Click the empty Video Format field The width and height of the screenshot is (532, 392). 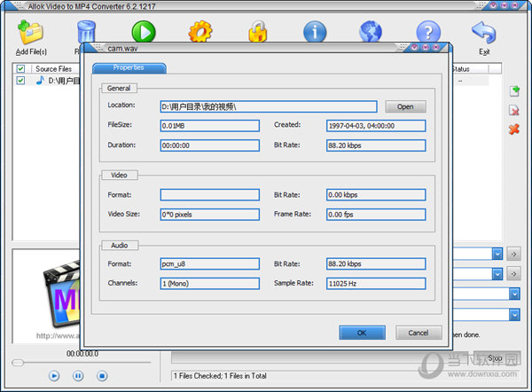point(209,195)
